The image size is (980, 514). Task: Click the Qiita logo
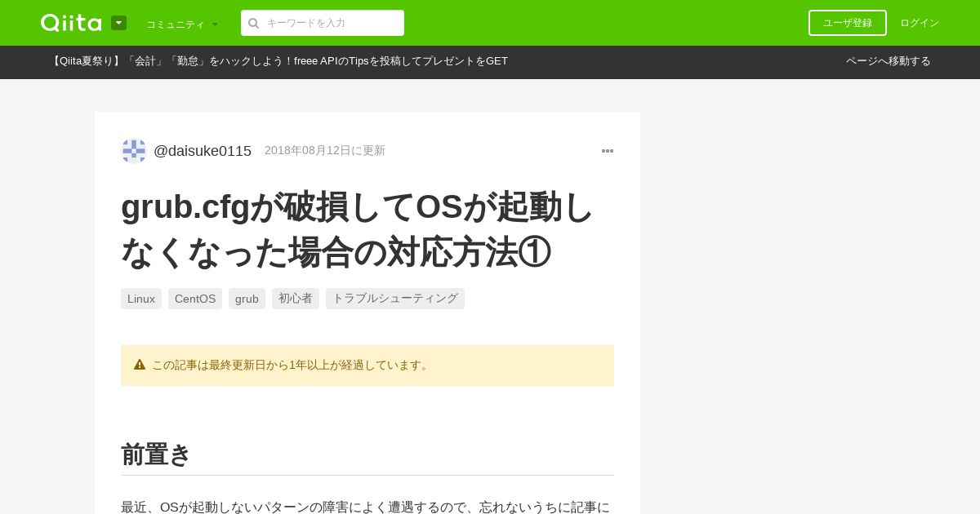pos(71,23)
